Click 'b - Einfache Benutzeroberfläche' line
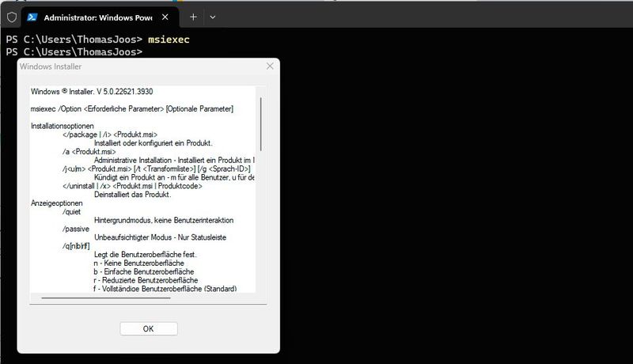The height and width of the screenshot is (364, 633). pyautogui.click(x=144, y=271)
